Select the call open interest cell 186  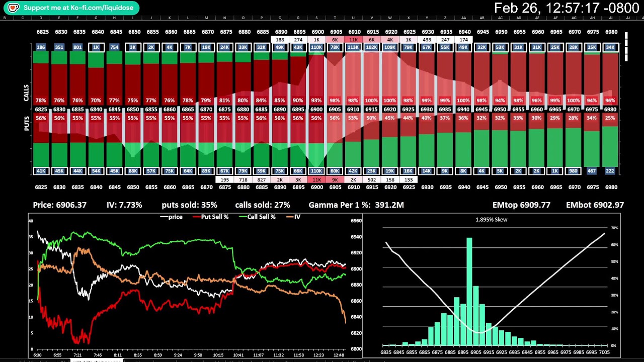tap(41, 47)
